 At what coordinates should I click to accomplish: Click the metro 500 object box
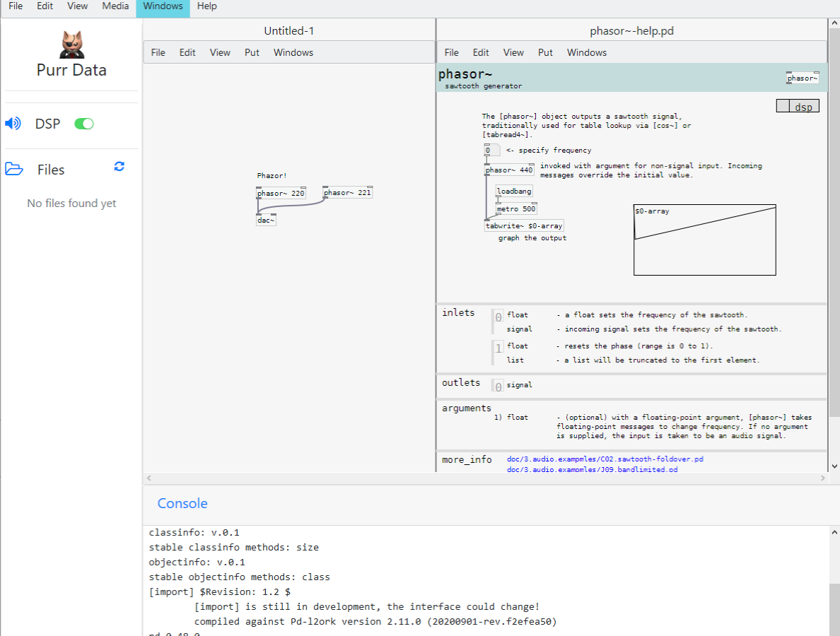pos(515,208)
